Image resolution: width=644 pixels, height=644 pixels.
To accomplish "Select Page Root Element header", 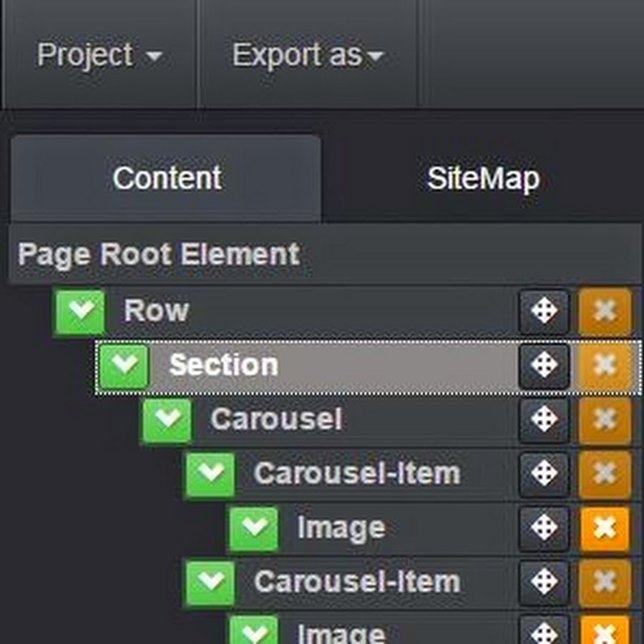I will tap(324, 254).
